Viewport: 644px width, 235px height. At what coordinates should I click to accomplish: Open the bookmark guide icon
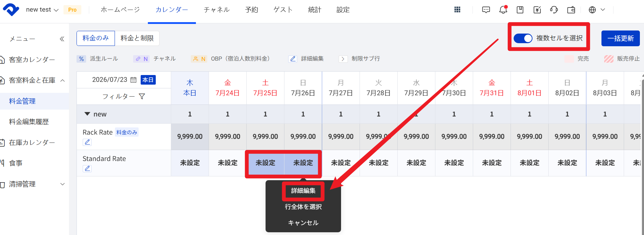click(520, 10)
